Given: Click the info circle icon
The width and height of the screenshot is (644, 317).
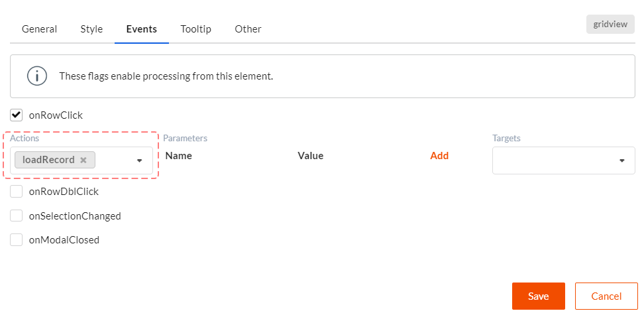Looking at the screenshot, I should [37, 76].
